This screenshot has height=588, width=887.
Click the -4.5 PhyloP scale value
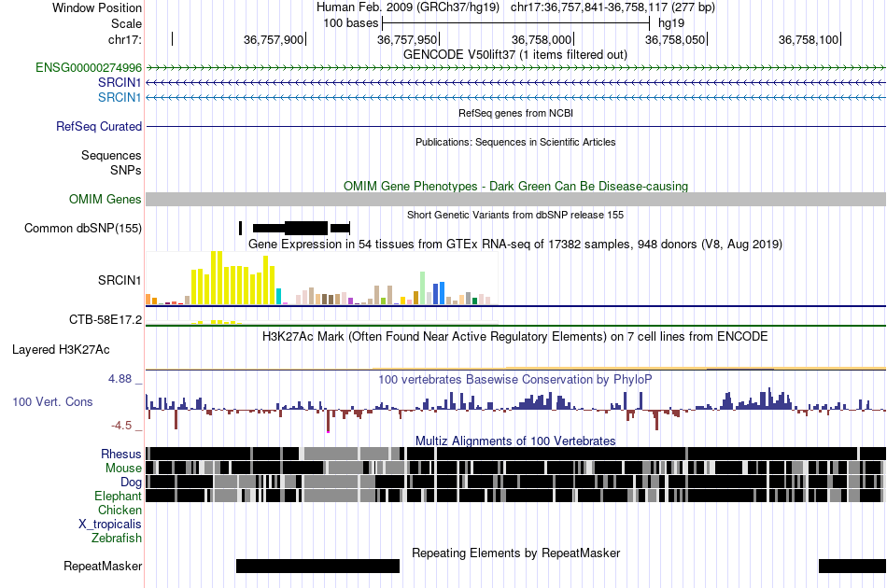coord(121,426)
